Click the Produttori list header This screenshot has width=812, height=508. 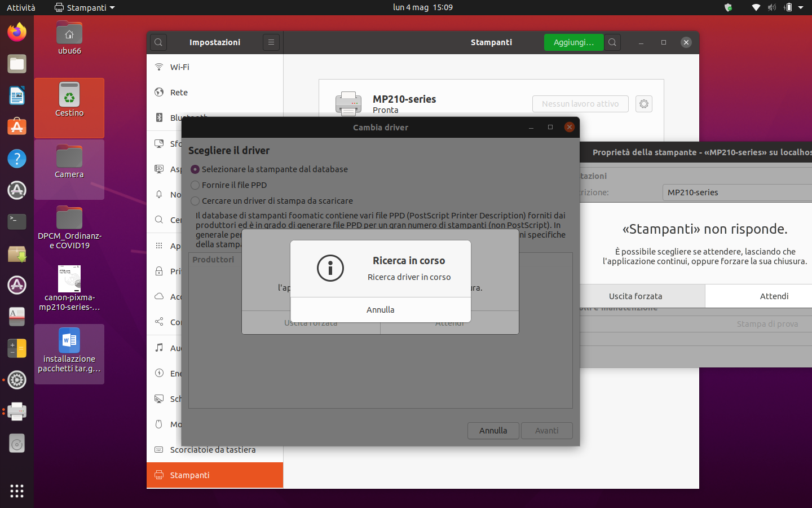(x=213, y=260)
